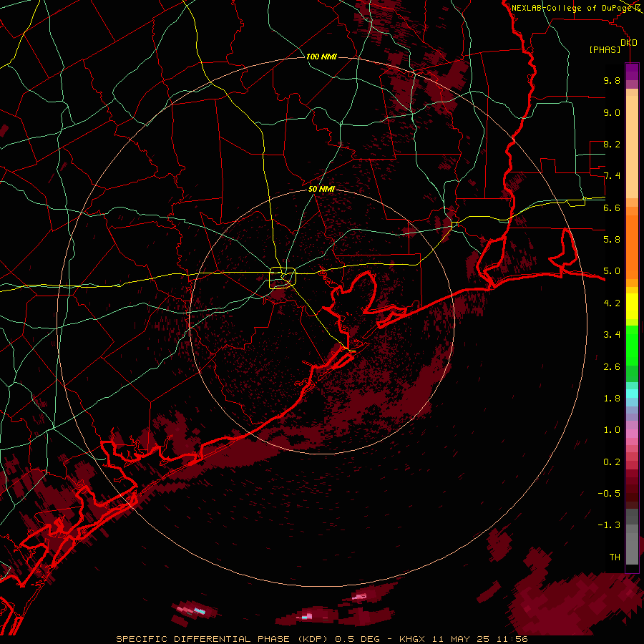Click the 0.2 legend value
The height and width of the screenshot is (644, 644).
[x=612, y=462]
